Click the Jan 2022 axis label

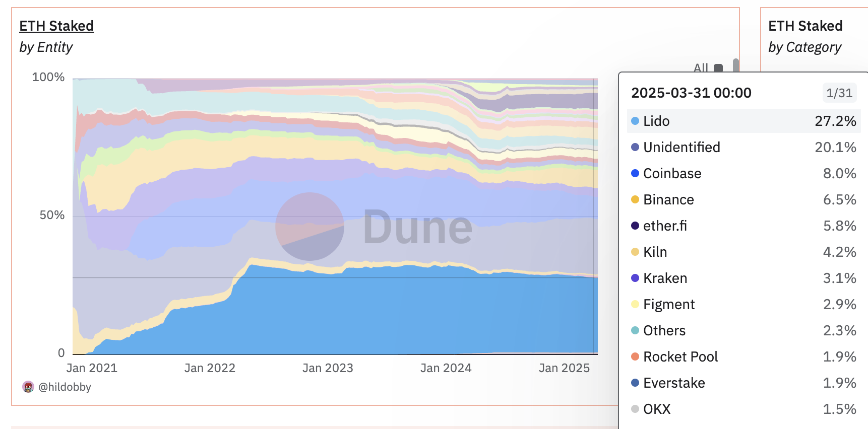tap(210, 368)
